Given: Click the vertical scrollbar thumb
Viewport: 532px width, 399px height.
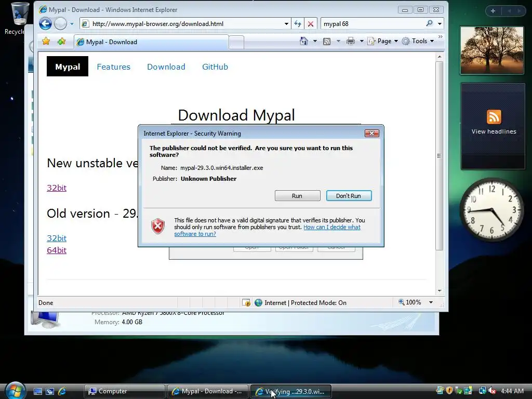Looking at the screenshot, I should [x=440, y=155].
